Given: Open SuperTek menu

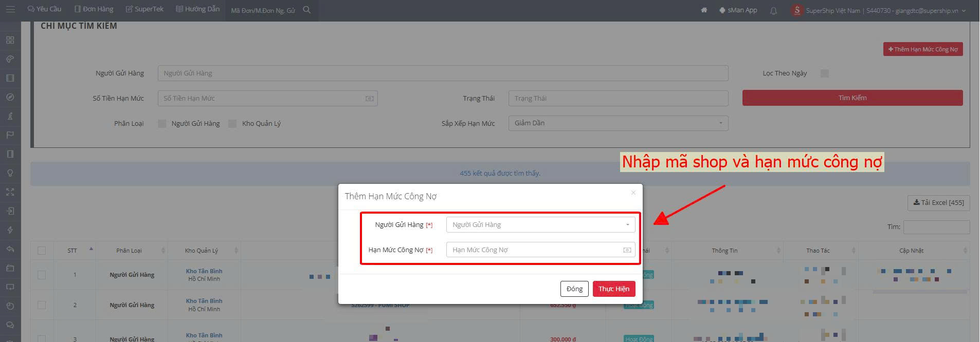Looking at the screenshot, I should [144, 9].
